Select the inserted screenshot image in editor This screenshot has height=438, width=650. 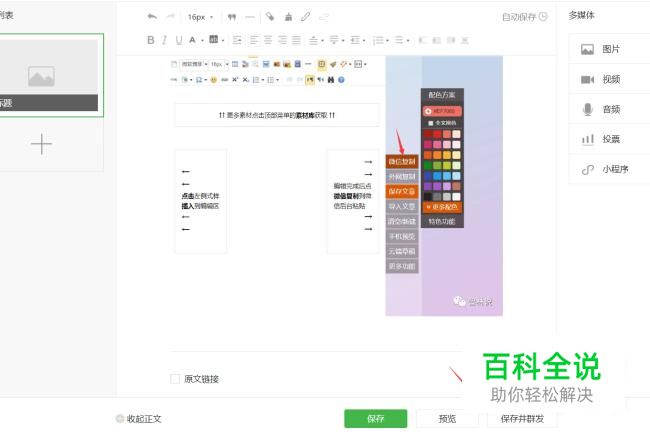click(337, 186)
